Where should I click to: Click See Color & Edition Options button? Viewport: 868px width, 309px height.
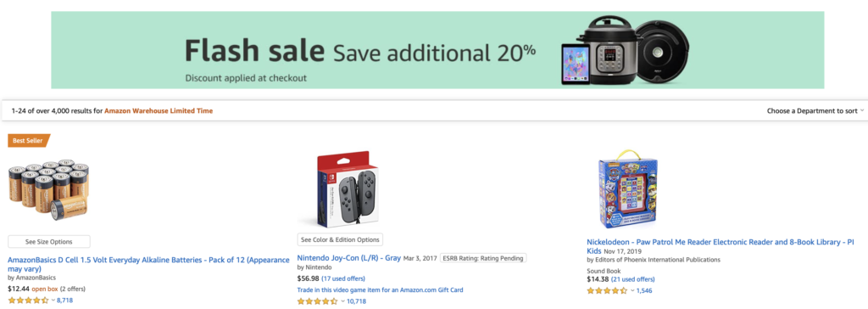coord(340,239)
